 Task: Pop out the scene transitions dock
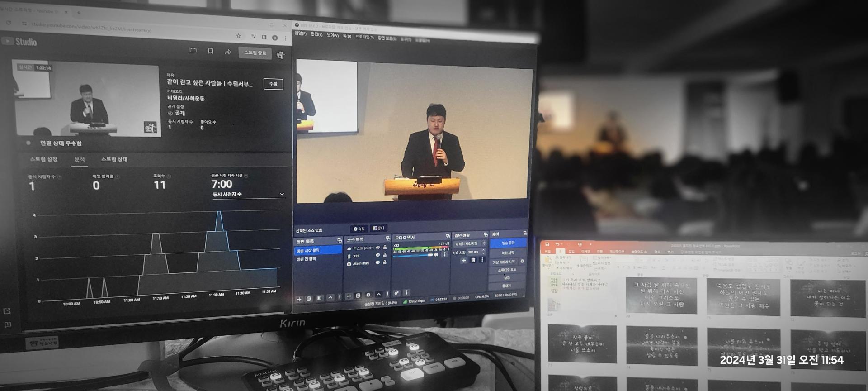coord(486,234)
